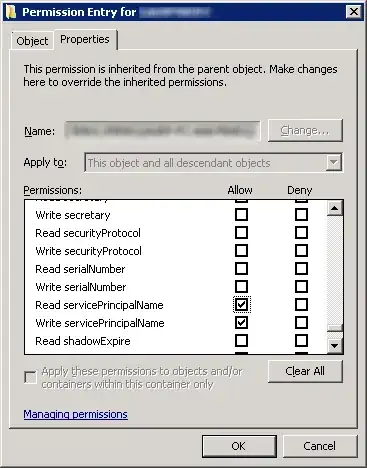Close the Permission Entry dialog
Image resolution: width=367 pixels, height=468 pixels.
click(x=353, y=12)
